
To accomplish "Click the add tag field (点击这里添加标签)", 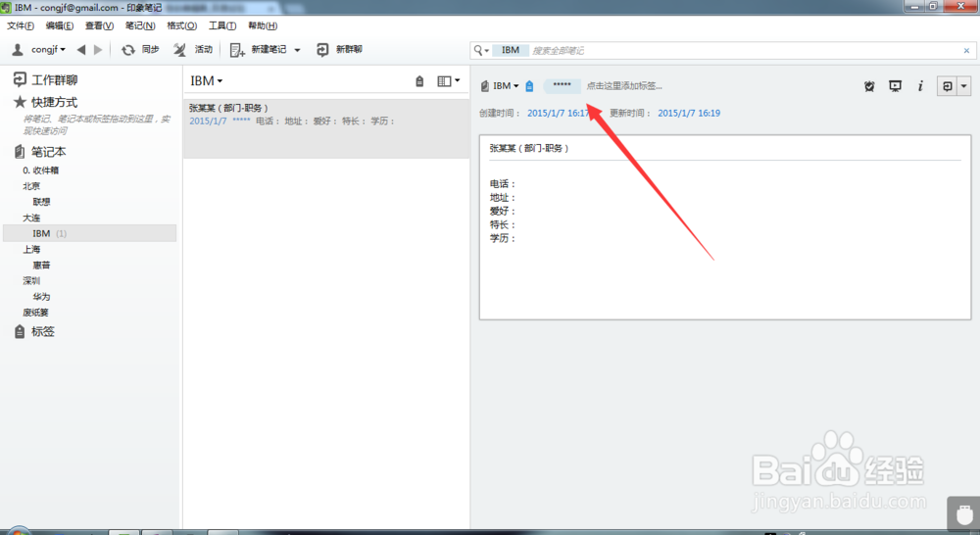I will point(623,86).
